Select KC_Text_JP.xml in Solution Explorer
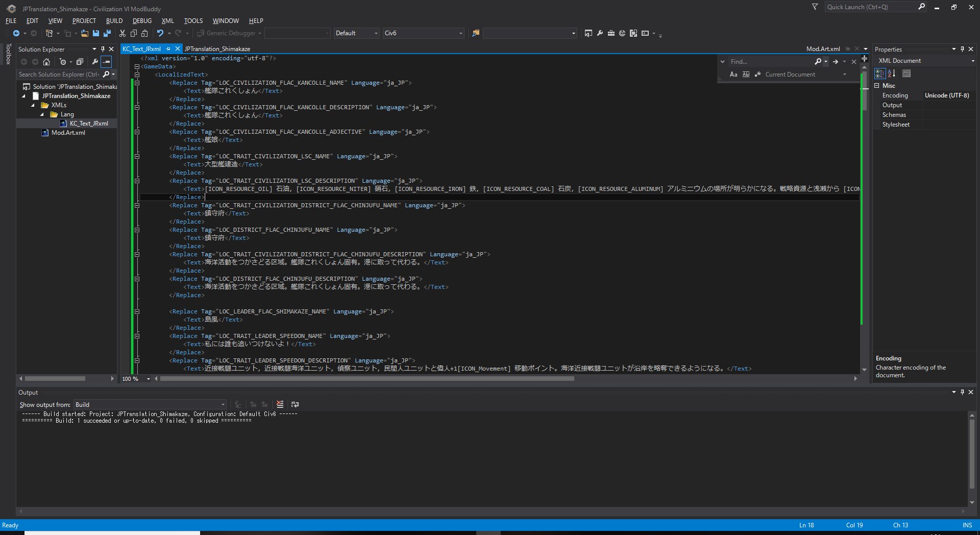The height and width of the screenshot is (535, 980). point(89,124)
